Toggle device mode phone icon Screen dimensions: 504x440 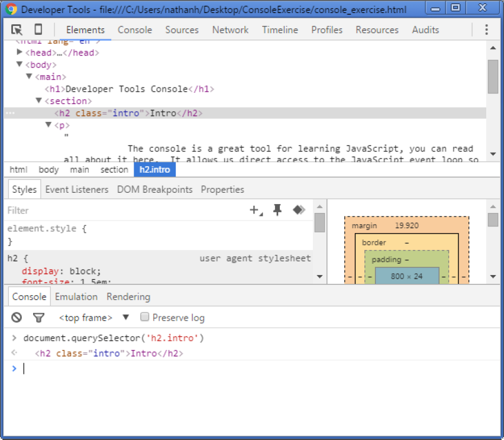pyautogui.click(x=38, y=29)
